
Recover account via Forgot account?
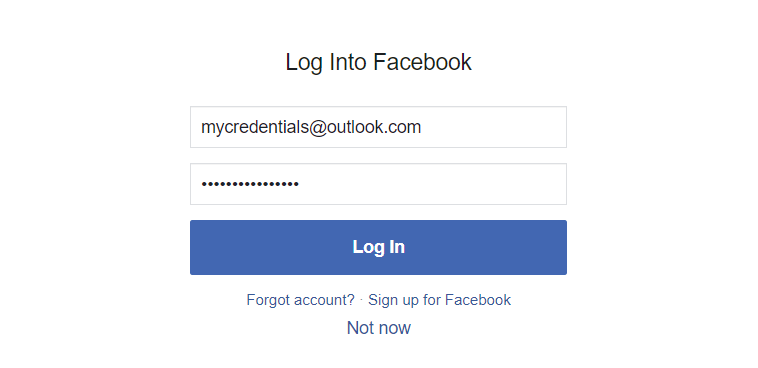300,300
